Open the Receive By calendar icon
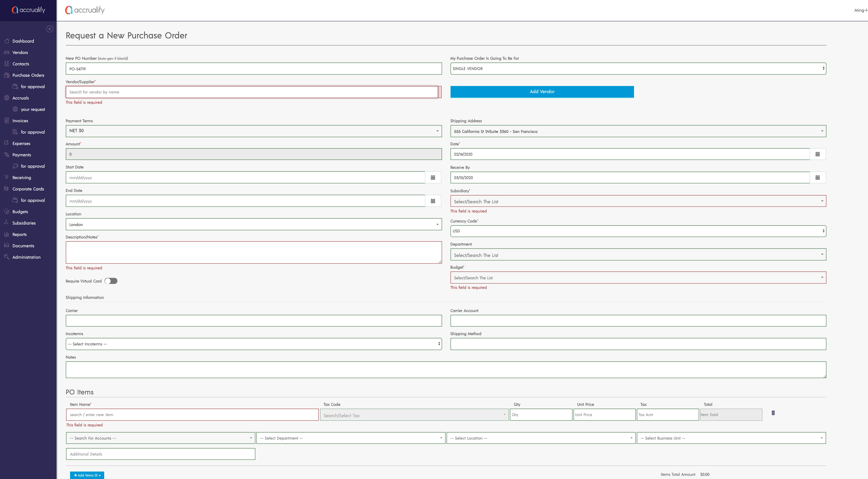This screenshot has height=479, width=868. point(818,177)
